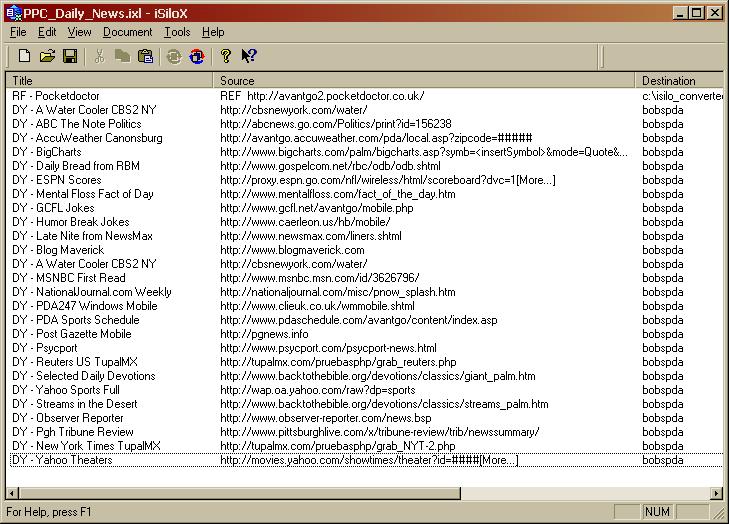Viewport: 729px width, 524px height.
Task: Select DY - PDA Sports Schedule row
Action: [366, 319]
